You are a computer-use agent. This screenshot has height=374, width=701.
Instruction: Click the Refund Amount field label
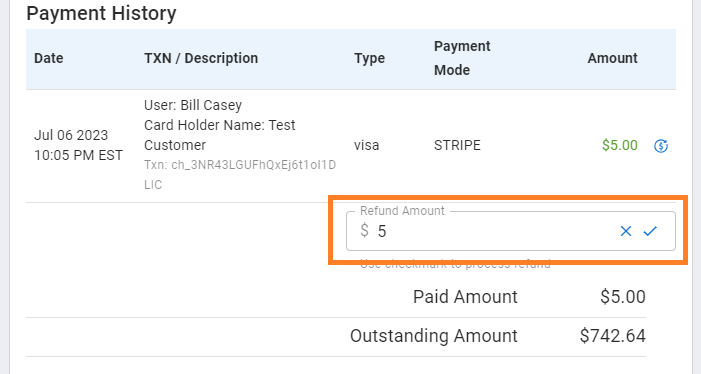pyautogui.click(x=402, y=210)
